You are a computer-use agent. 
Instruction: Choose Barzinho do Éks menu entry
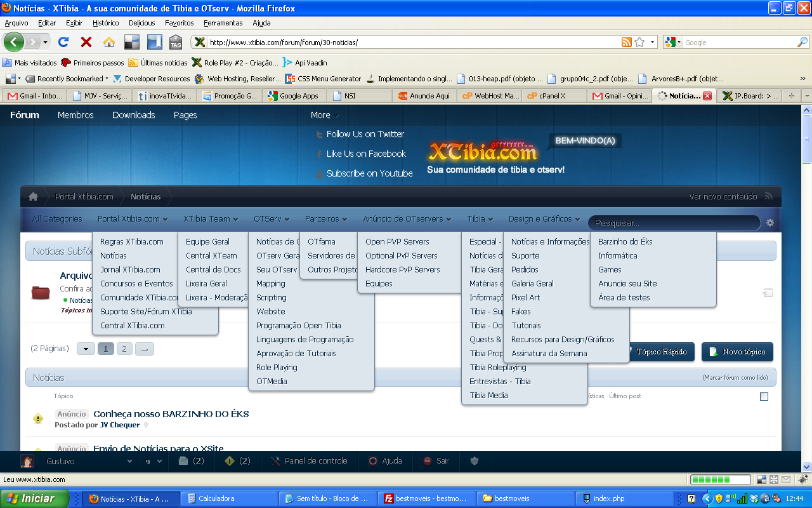[625, 241]
